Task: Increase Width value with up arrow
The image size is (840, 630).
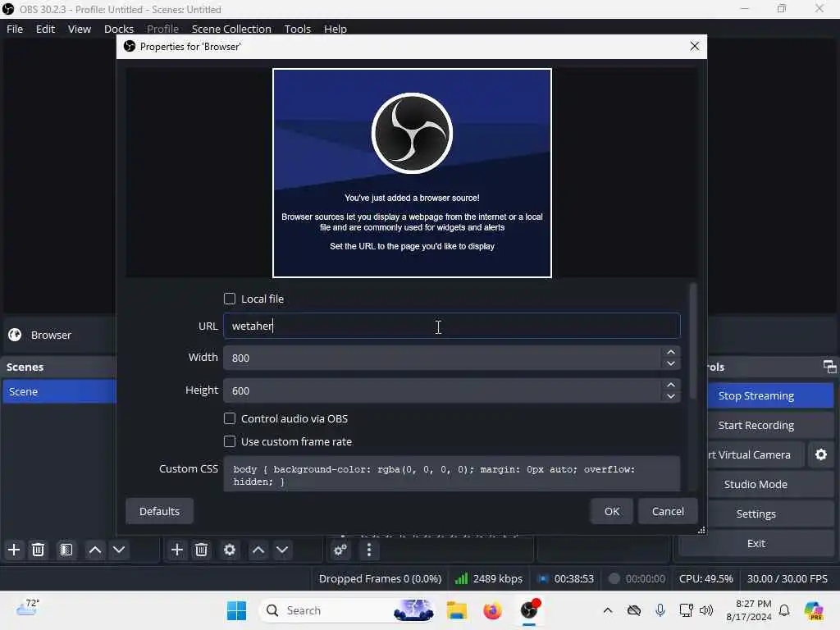Action: 671,352
